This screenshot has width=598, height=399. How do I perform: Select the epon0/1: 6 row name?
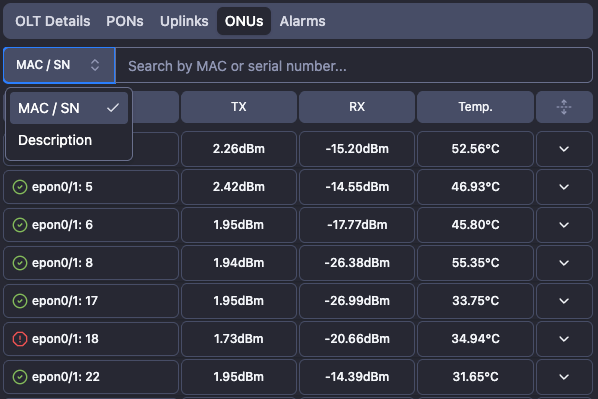(x=62, y=225)
